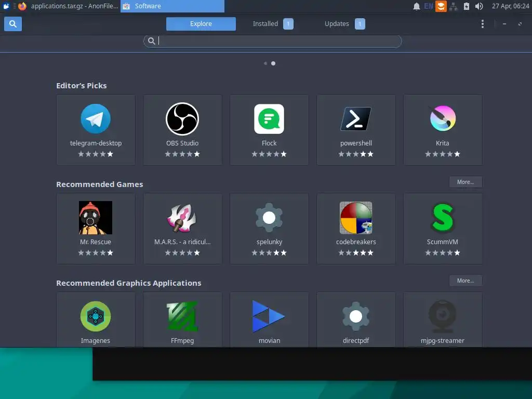The width and height of the screenshot is (532, 399).
Task: Click the Mr. Rescue star rating
Action: 96,253
